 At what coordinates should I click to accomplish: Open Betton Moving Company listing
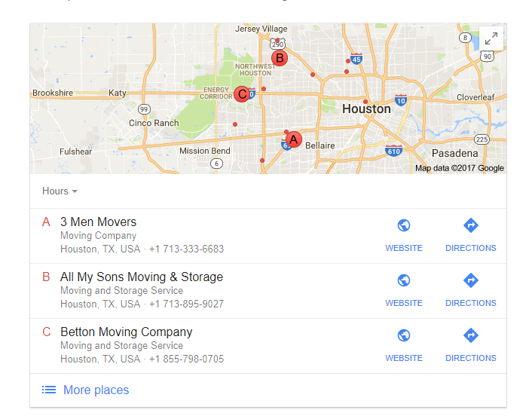(126, 332)
